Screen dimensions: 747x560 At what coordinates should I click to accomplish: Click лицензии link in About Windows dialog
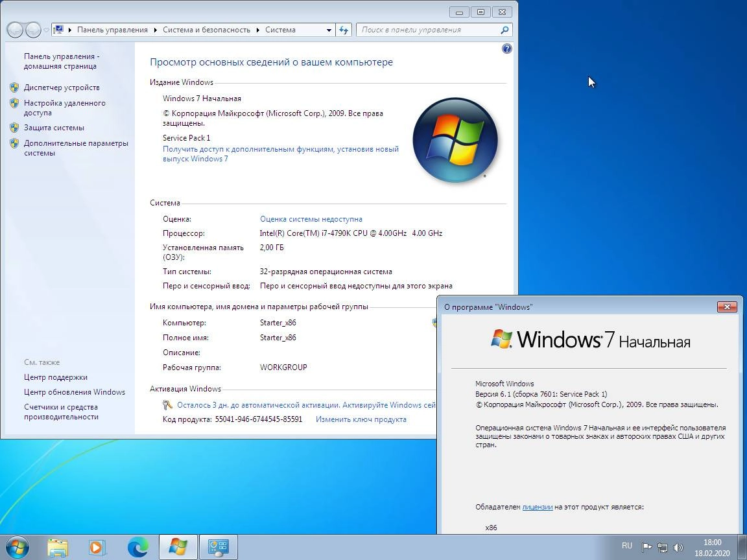pos(538,507)
